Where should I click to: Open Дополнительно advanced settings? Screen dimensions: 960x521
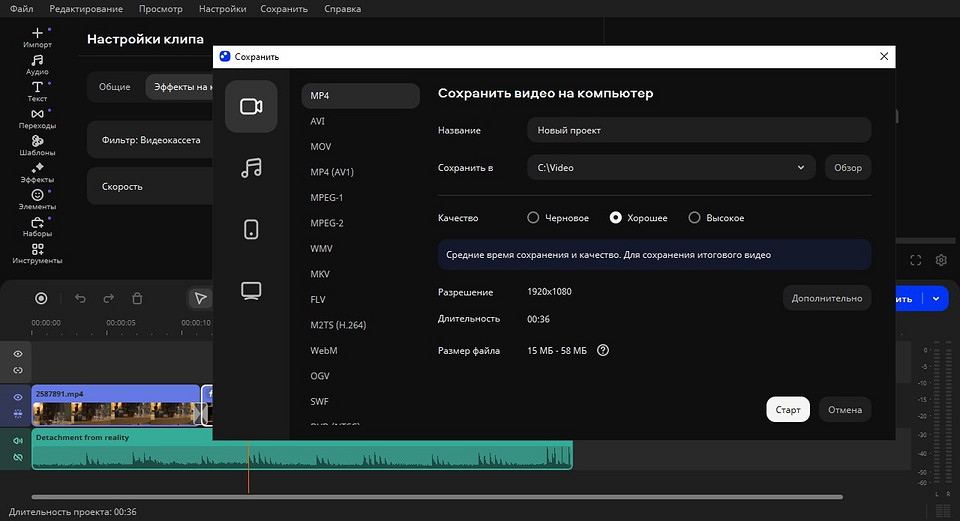(x=827, y=298)
